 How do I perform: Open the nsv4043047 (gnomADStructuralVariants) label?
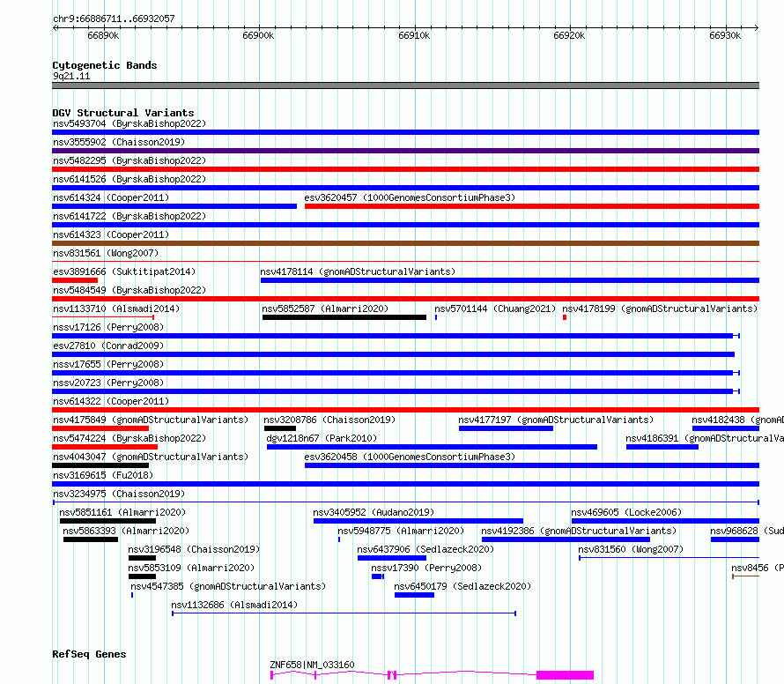(x=151, y=457)
